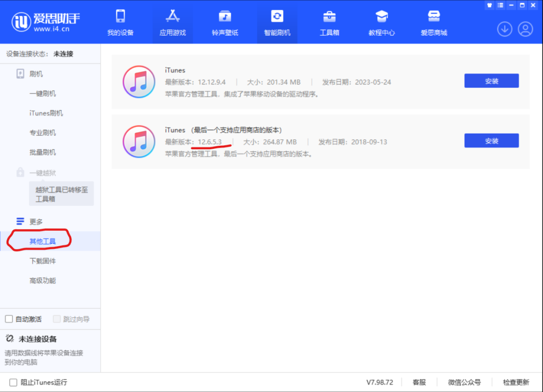Open the 教程中心 tutorial center icon

pos(382,17)
